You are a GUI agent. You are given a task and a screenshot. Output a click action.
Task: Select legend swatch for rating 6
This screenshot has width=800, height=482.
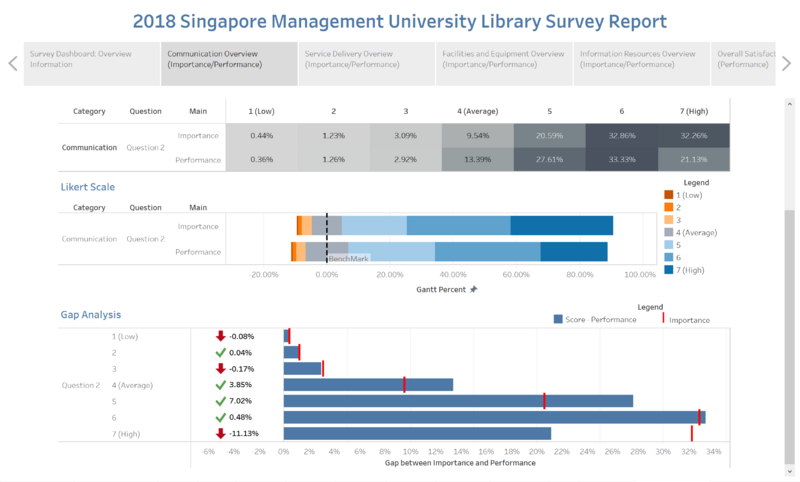668,257
